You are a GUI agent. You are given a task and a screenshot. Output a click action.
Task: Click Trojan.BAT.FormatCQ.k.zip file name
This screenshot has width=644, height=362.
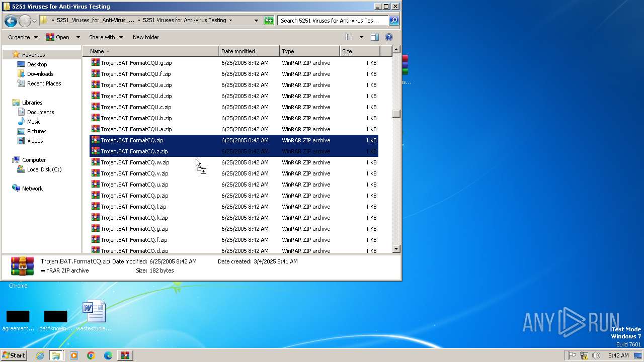point(134,218)
